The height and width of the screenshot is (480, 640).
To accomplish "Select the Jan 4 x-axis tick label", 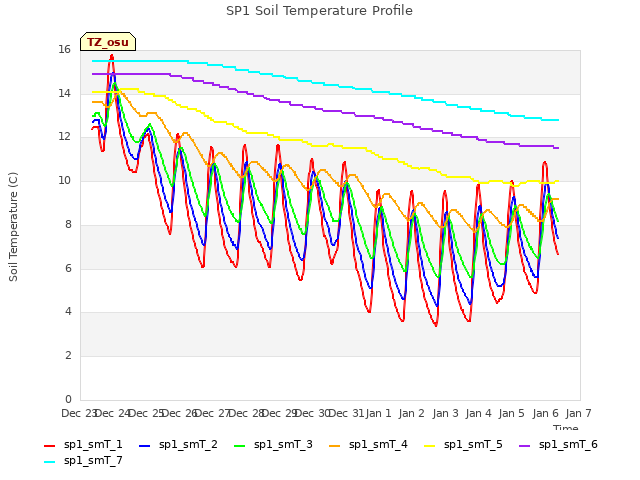I will click(x=478, y=413).
